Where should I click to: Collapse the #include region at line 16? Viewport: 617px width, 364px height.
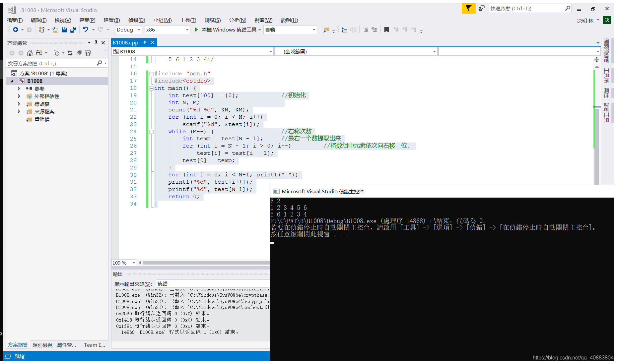tap(151, 74)
